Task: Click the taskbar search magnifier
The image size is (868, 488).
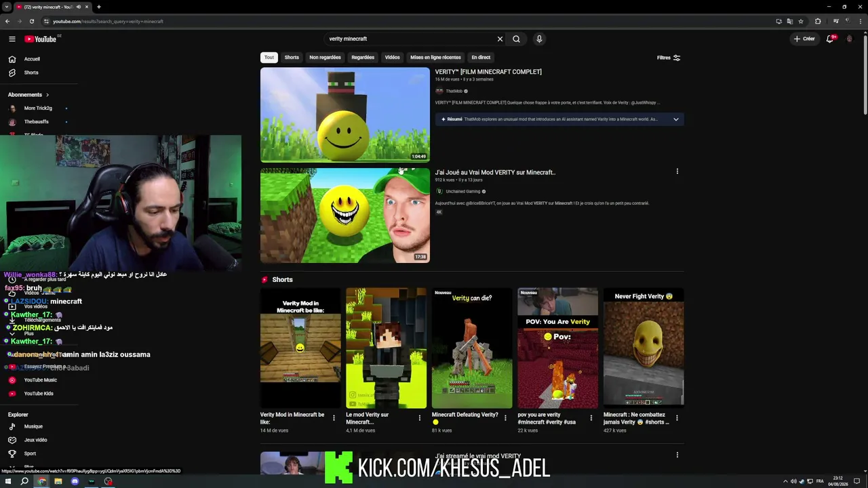Action: click(24, 481)
